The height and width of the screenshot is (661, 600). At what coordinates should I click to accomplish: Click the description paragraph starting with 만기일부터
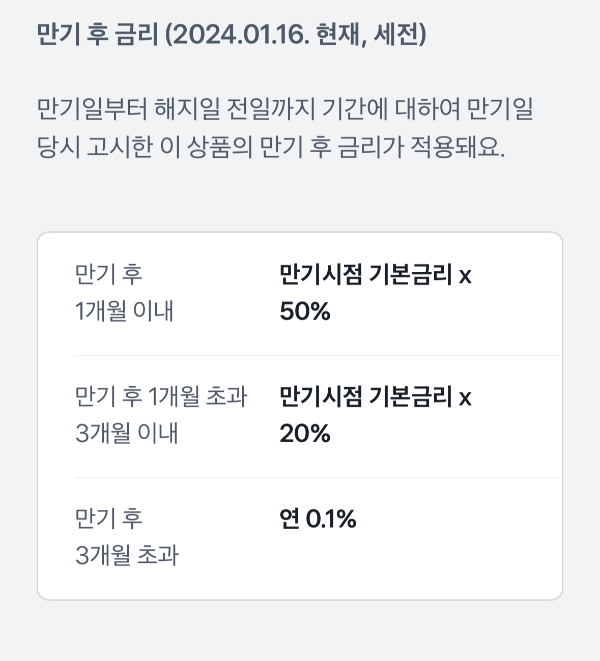click(285, 128)
